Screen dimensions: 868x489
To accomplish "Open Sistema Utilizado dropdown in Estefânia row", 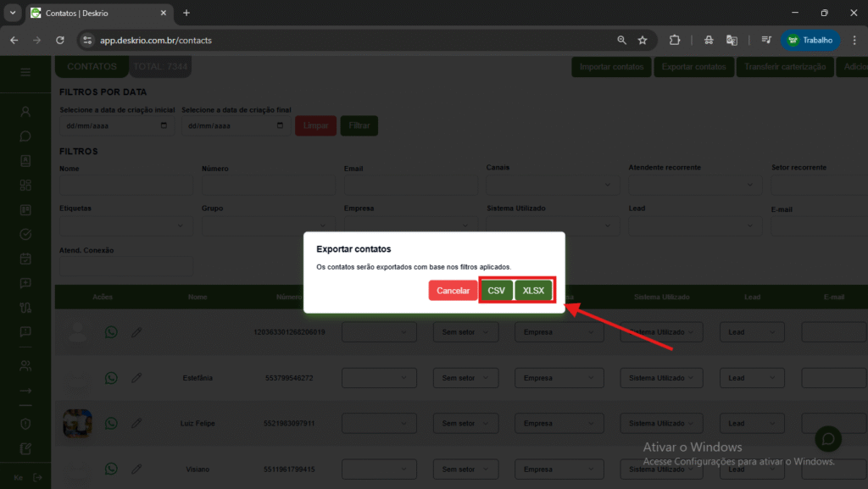I will [x=661, y=378].
